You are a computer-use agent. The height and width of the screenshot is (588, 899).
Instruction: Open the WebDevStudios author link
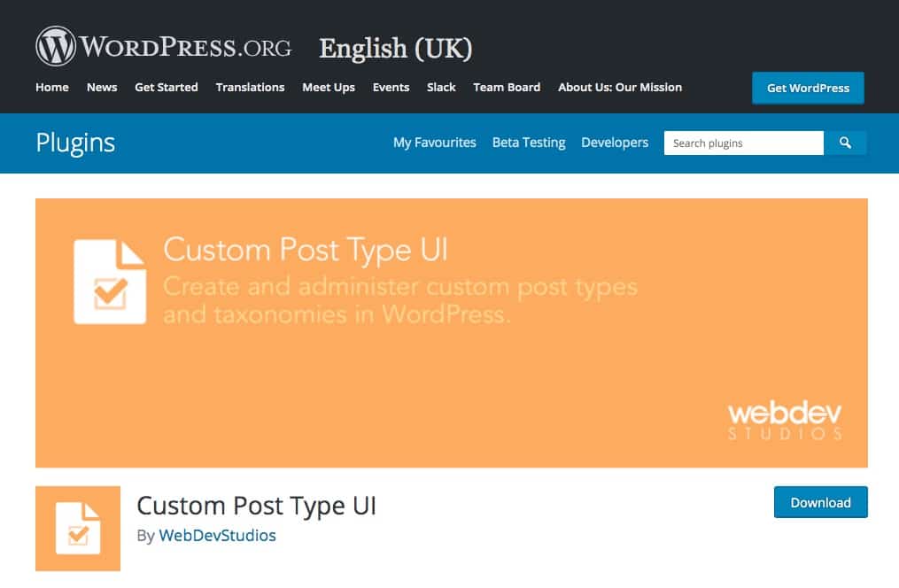tap(217, 536)
